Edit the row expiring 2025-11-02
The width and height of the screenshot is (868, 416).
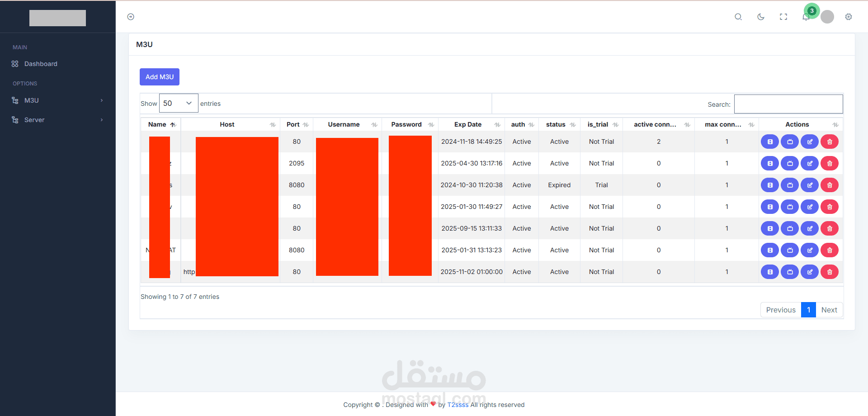[810, 272]
